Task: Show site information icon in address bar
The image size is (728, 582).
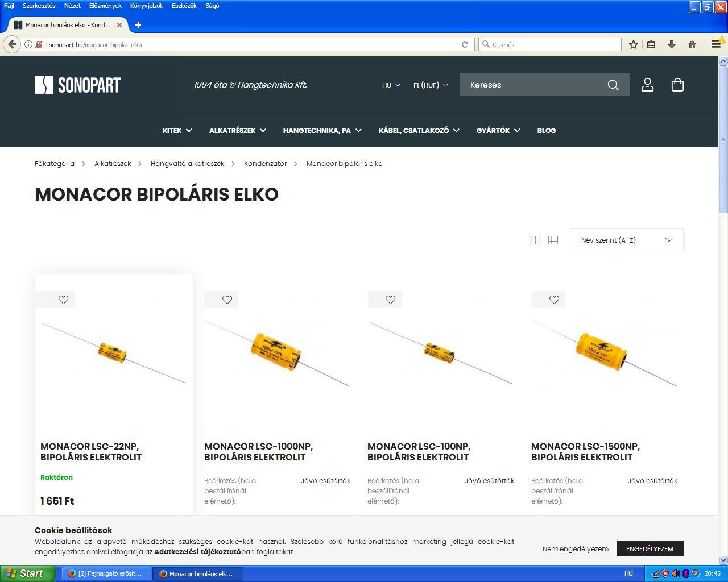Action: 28,44
